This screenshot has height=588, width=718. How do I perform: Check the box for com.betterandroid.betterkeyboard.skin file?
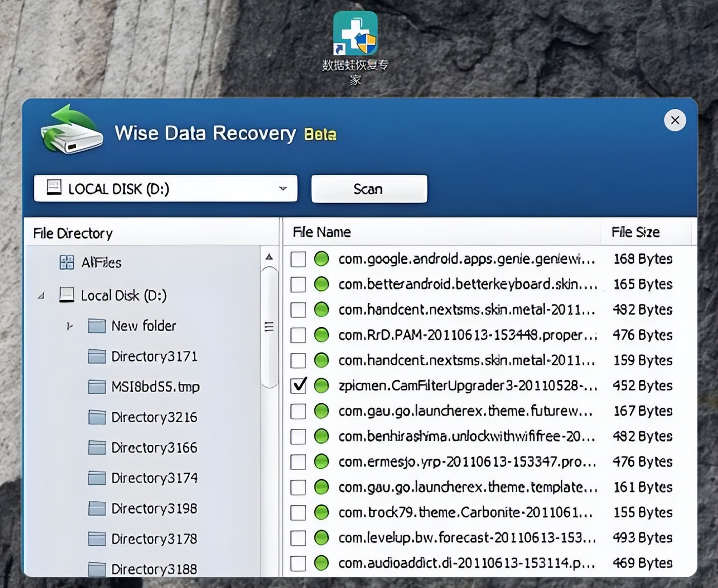click(298, 284)
